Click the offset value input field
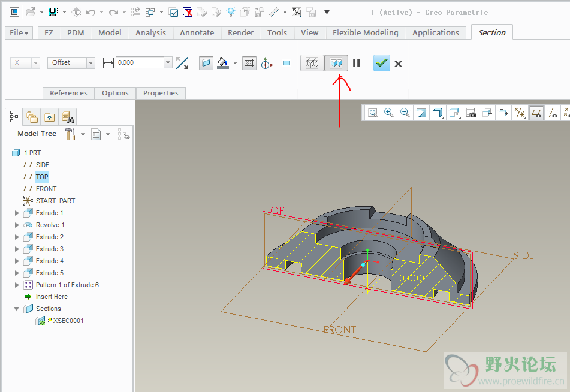570x392 pixels. [140, 62]
